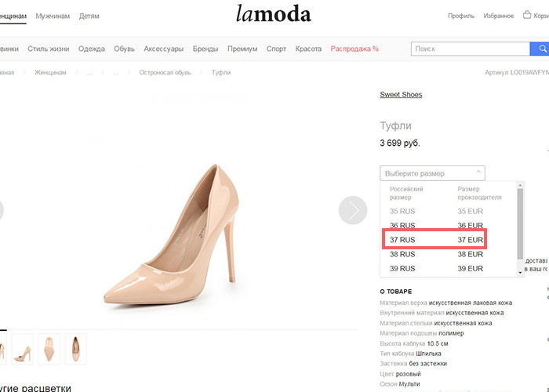Viewport: 549px width, 392px height.
Task: Open the top-view shoe thumbnail
Action: click(x=76, y=348)
